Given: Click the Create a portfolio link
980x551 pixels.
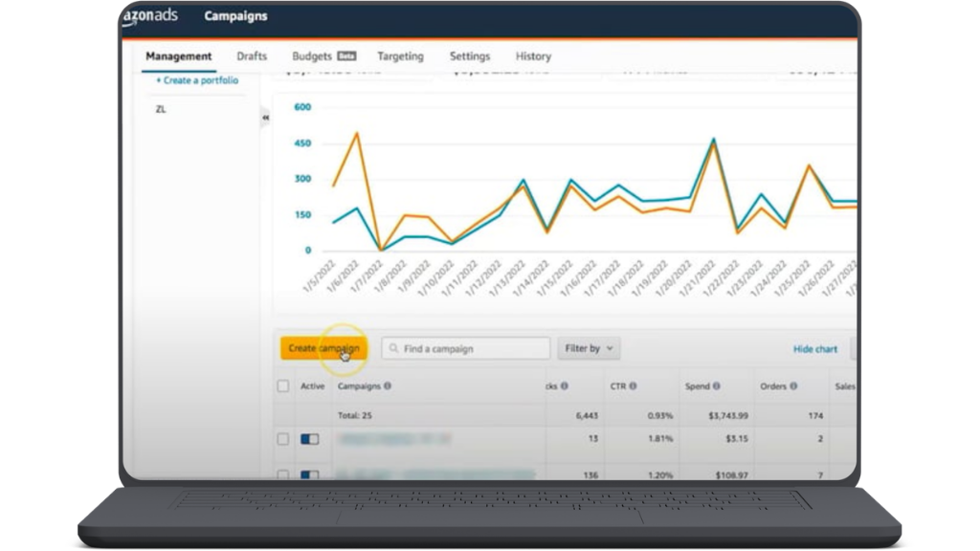Looking at the screenshot, I should [x=197, y=81].
